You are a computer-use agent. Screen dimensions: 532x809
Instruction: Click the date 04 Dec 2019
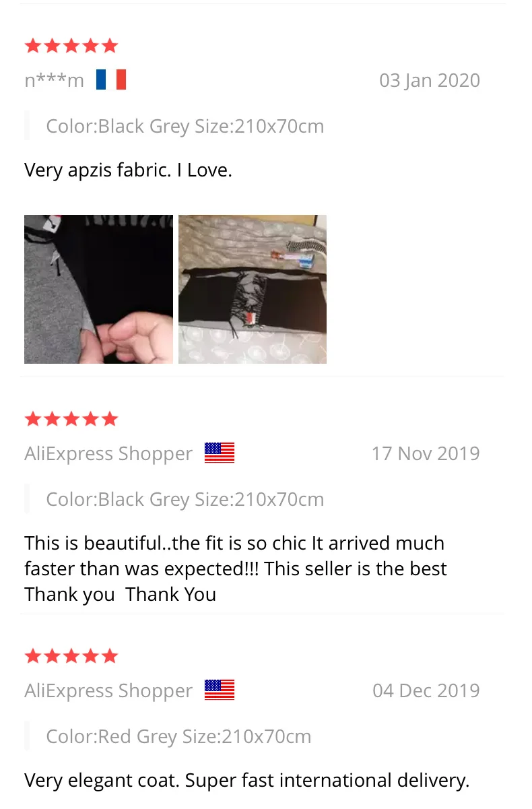click(x=426, y=690)
